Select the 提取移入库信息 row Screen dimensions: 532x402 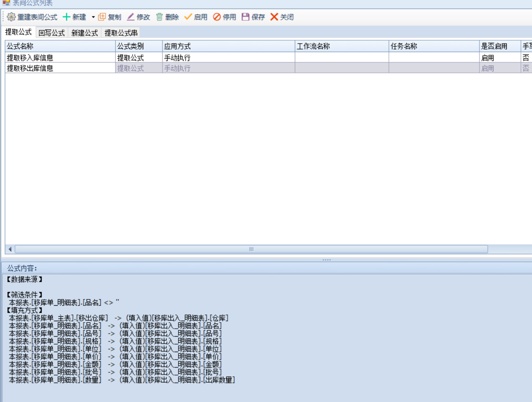coord(30,57)
